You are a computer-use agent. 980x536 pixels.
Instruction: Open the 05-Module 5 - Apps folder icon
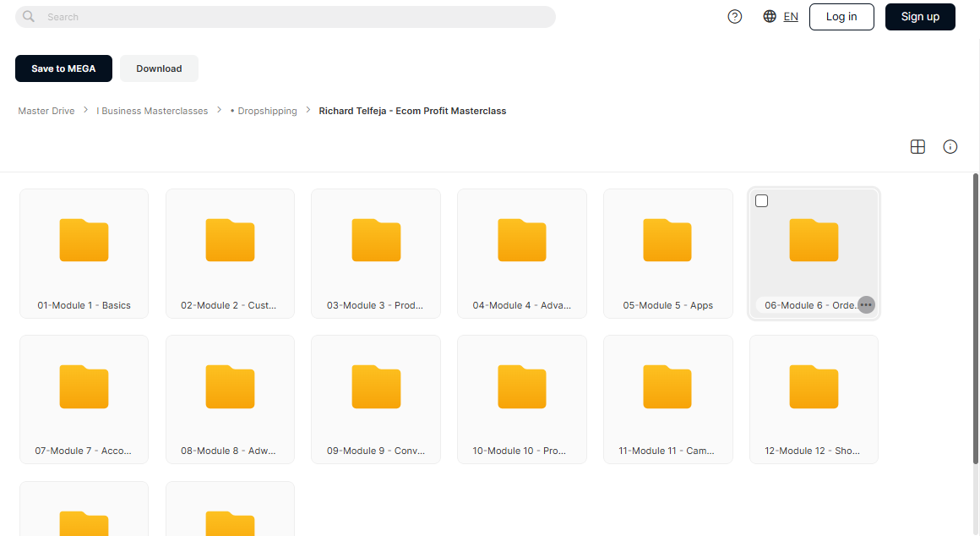667,240
